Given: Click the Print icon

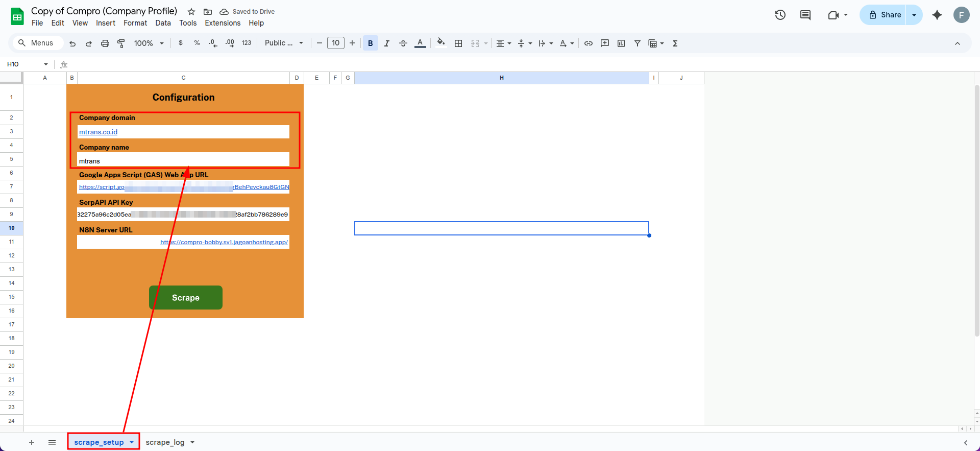Looking at the screenshot, I should [105, 43].
